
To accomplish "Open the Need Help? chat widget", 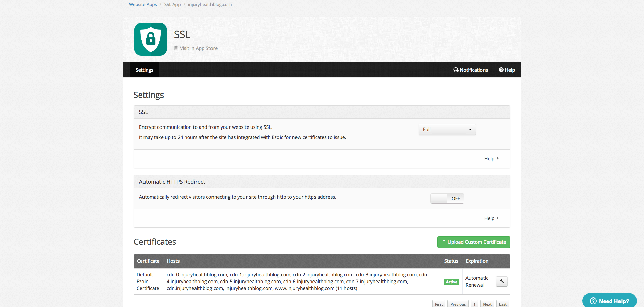I will [610, 301].
